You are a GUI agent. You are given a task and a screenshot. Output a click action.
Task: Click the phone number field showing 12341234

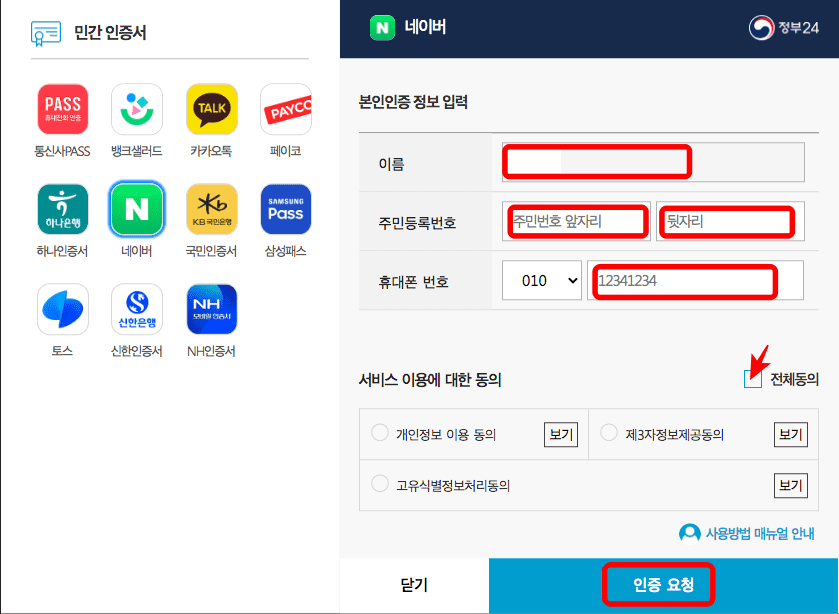[x=695, y=280]
